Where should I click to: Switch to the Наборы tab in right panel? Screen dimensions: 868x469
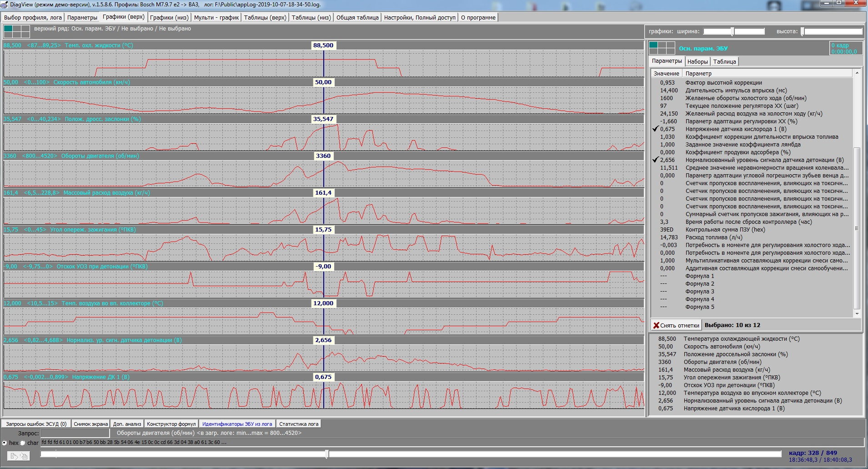click(x=697, y=61)
